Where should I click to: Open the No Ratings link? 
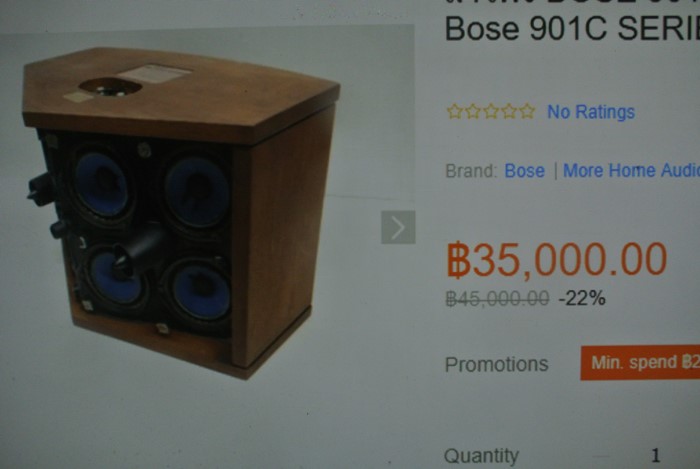[x=591, y=112]
